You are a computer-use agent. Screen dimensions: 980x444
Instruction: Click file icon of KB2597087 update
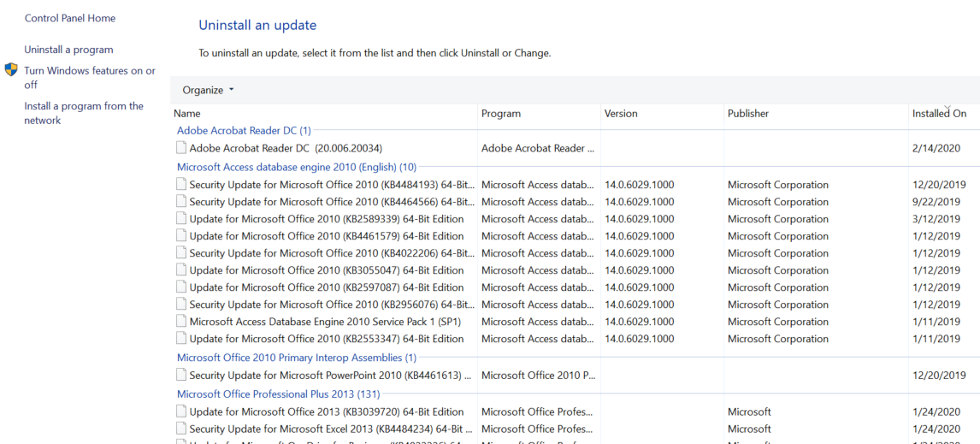coord(181,287)
